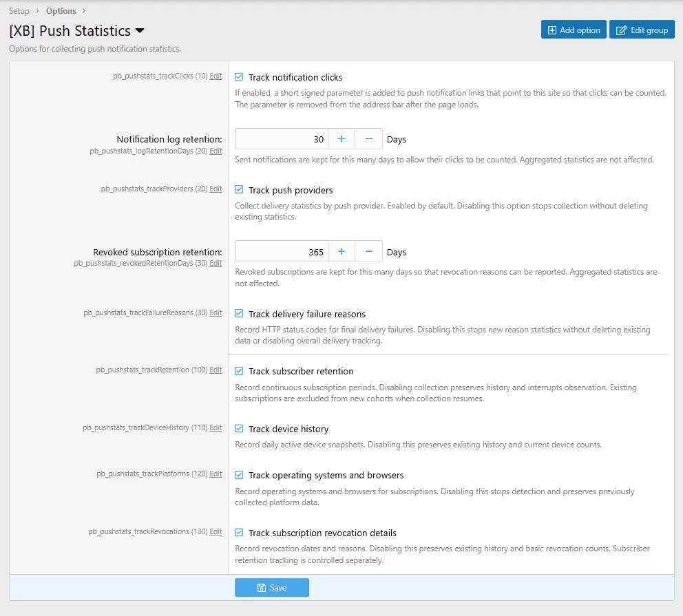Click the Edit group button

tap(641, 30)
